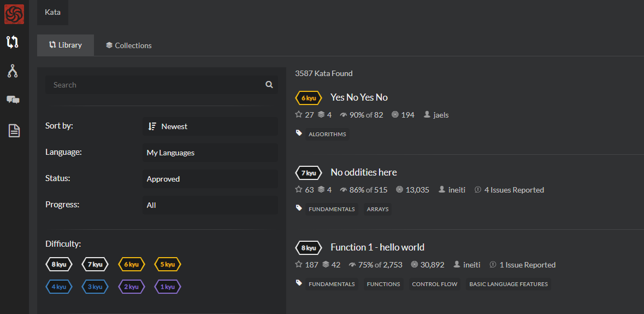Image resolution: width=644 pixels, height=314 pixels.
Task: Toggle the 7 kyu difficulty filter
Action: [x=95, y=264]
